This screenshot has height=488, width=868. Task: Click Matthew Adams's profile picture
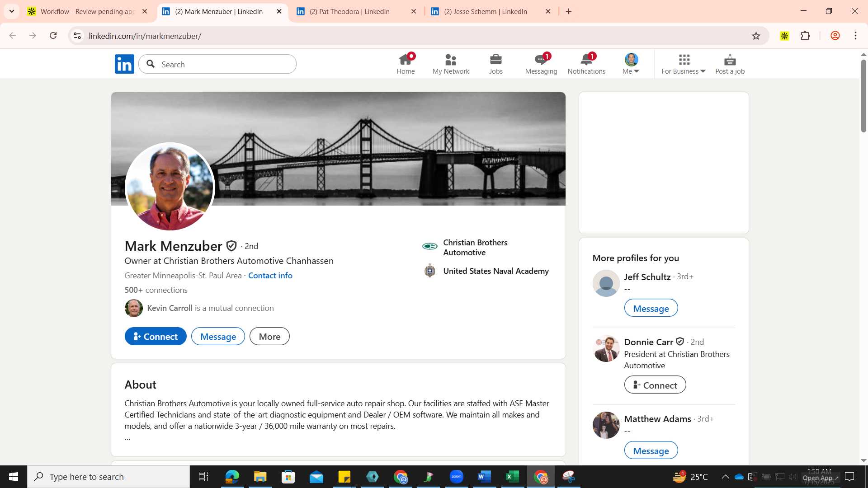pyautogui.click(x=606, y=425)
